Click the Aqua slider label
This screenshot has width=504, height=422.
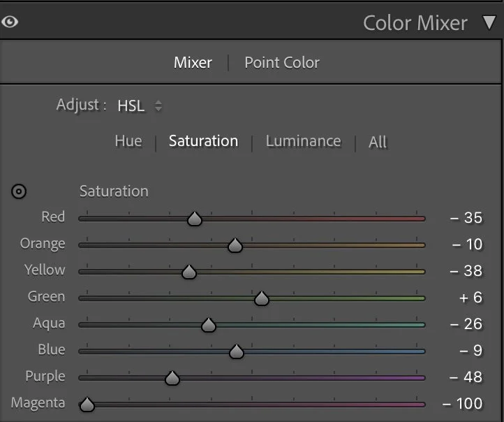(49, 323)
